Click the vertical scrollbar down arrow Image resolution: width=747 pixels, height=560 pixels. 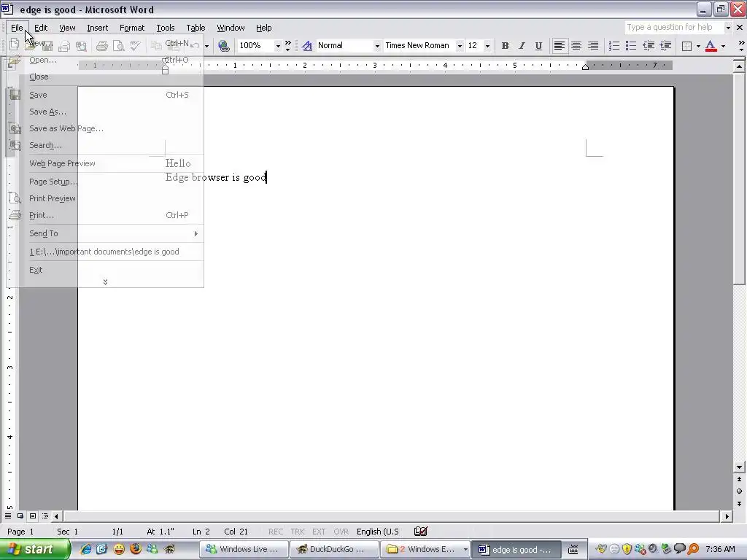tap(739, 467)
